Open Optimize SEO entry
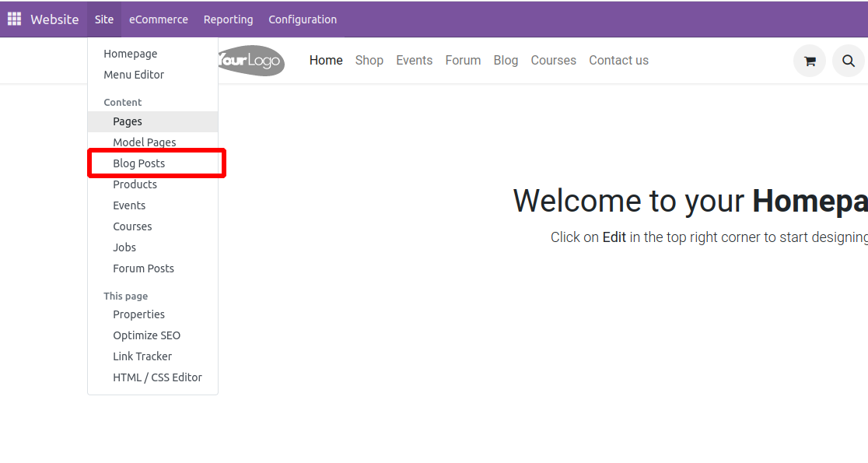Viewport: 868px width, 463px height. coord(152,335)
